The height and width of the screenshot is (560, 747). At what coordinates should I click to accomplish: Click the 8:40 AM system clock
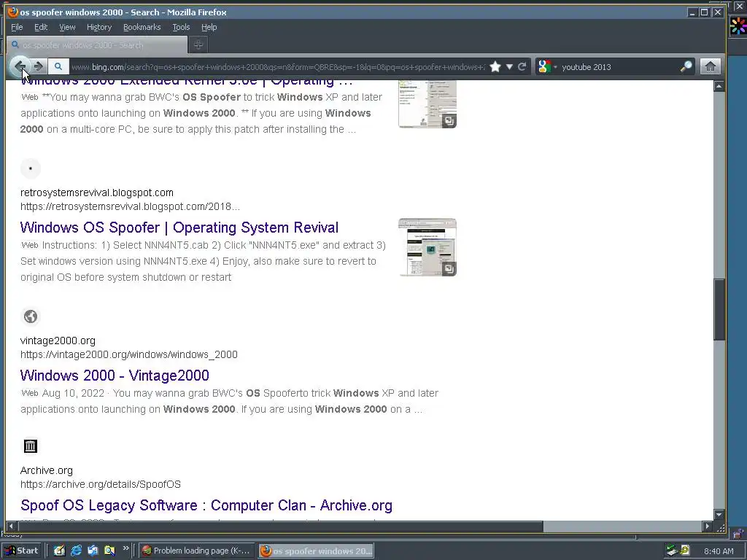pos(719,551)
